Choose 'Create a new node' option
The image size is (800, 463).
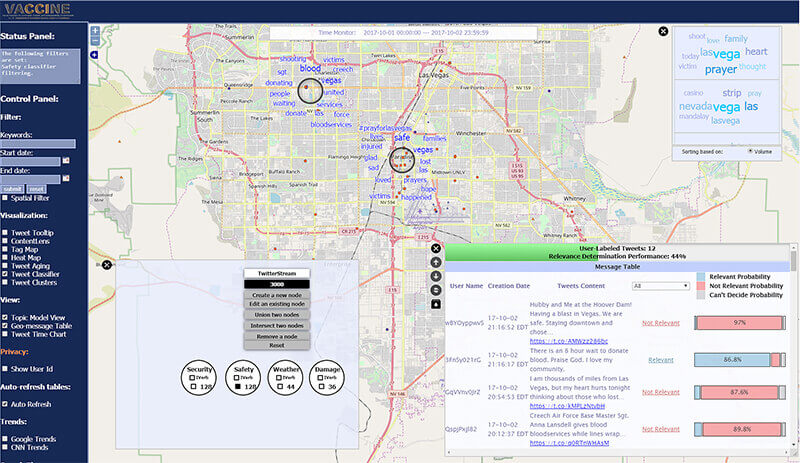pyautogui.click(x=277, y=295)
